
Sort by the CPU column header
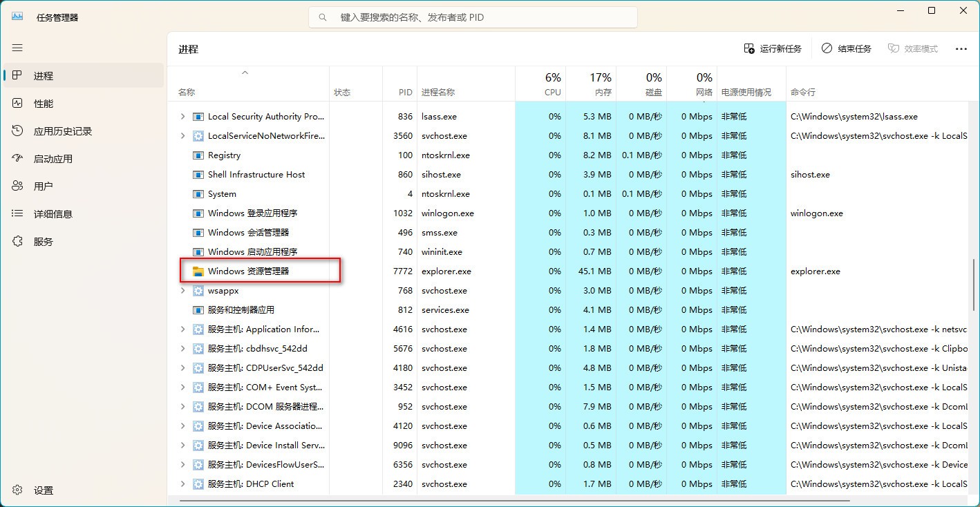pos(540,84)
